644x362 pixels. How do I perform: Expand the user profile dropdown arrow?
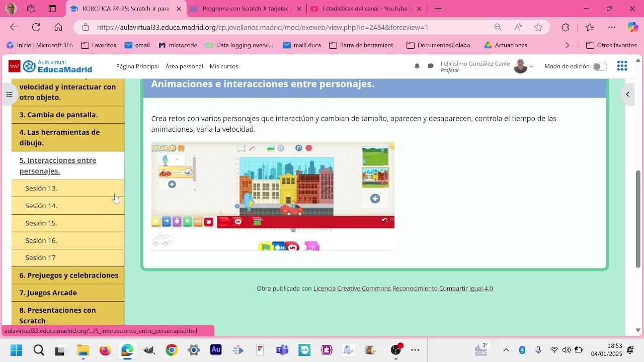pos(531,67)
